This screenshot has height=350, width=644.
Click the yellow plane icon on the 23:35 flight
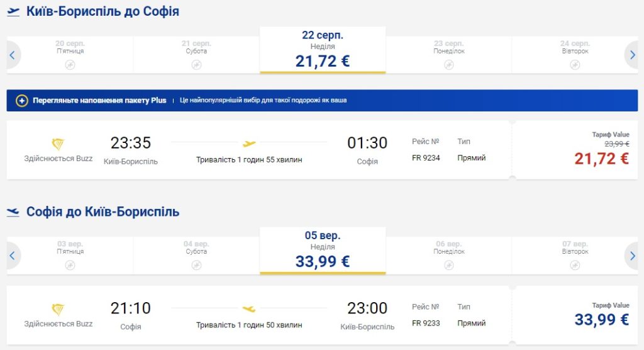249,144
